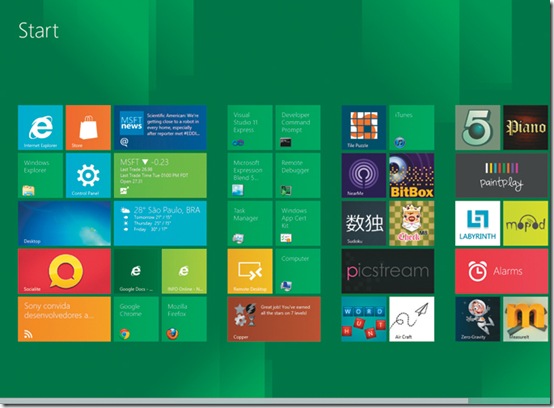This screenshot has width=554, height=408.
Task: Open the Piano tile
Action: 525,128
